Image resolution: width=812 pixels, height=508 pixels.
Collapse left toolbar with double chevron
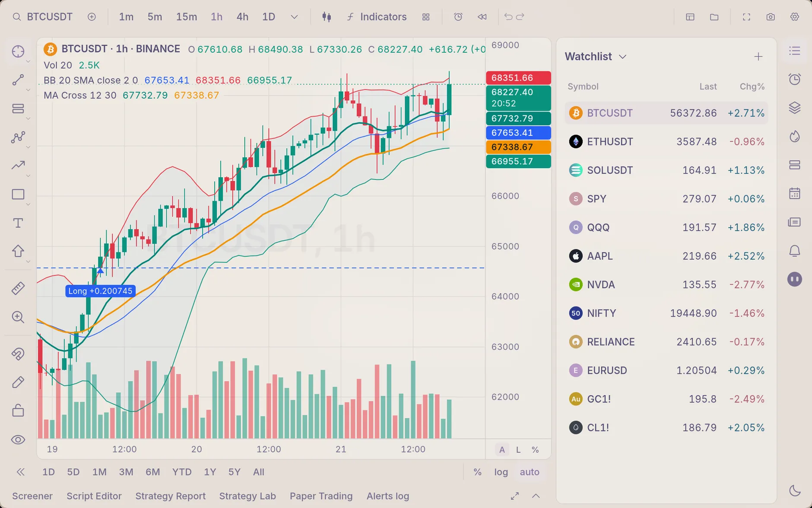coord(20,472)
